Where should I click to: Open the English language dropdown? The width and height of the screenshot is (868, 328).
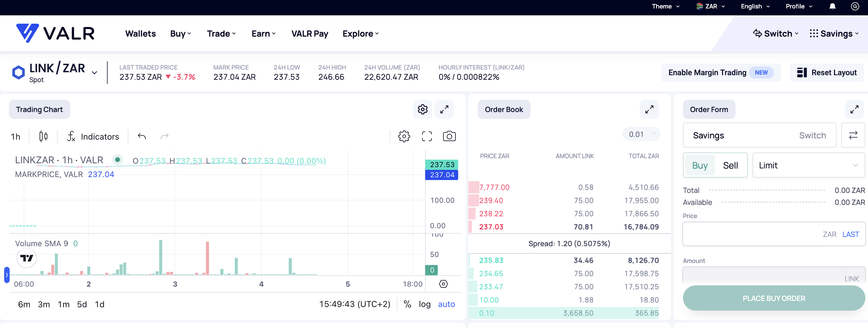tap(755, 6)
